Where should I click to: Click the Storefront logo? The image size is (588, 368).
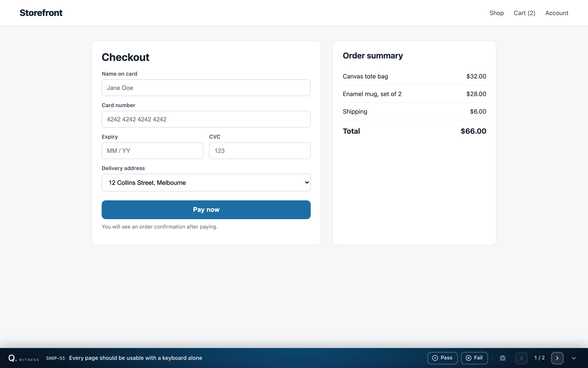pyautogui.click(x=41, y=13)
